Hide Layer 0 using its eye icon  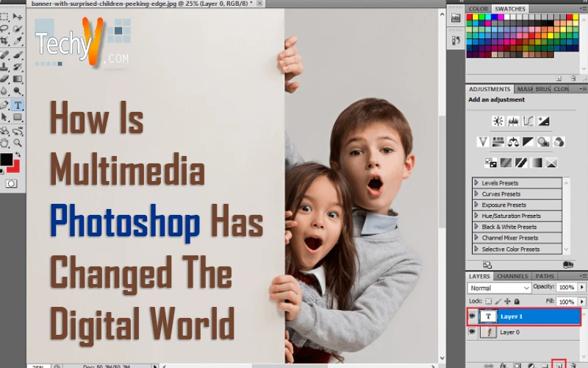pos(472,332)
